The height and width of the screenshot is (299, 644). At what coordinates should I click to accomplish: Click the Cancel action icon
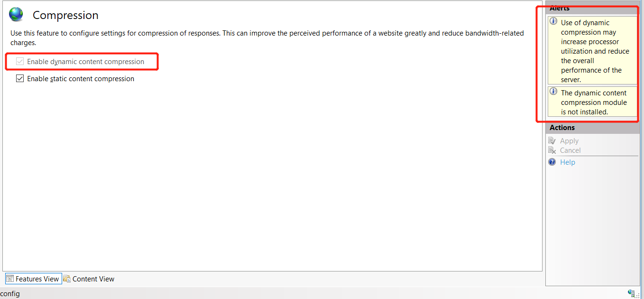pos(552,150)
